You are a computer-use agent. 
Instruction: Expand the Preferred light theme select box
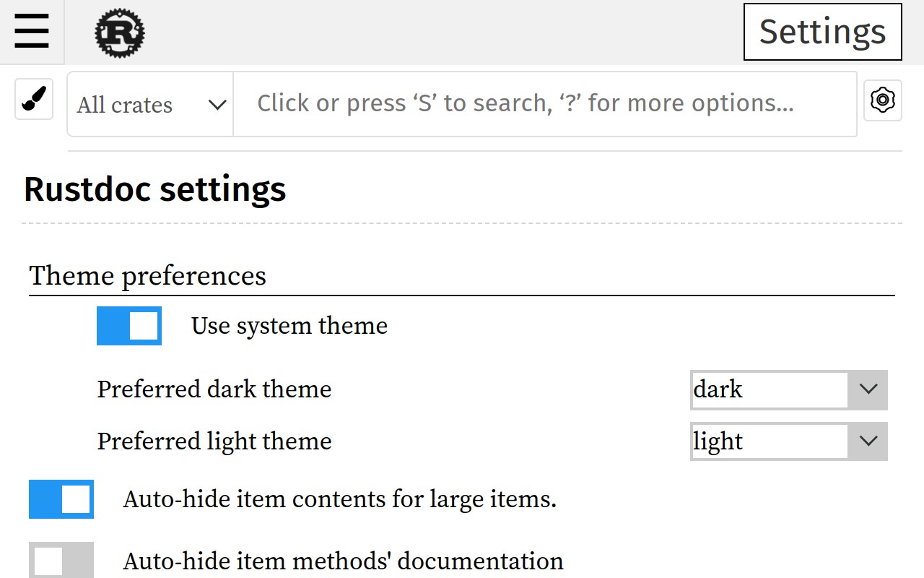click(769, 441)
